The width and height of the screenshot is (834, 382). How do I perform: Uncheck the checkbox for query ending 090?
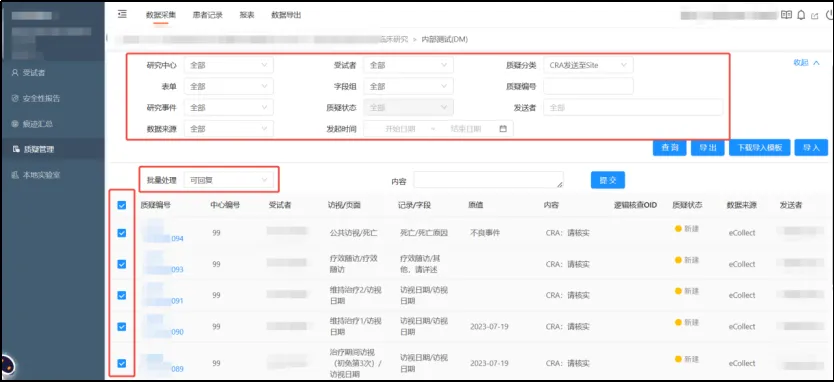[121, 327]
